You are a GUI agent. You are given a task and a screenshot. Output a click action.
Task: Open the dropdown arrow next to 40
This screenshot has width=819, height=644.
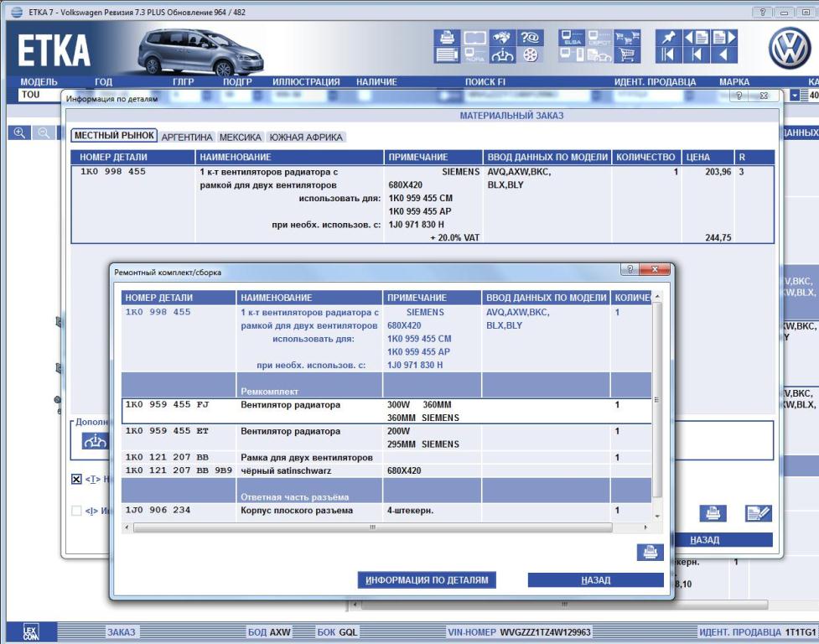[795, 95]
